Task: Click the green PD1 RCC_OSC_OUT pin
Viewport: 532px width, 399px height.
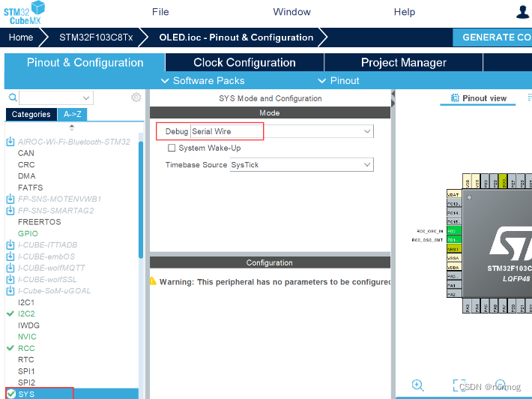Action: tap(454, 240)
